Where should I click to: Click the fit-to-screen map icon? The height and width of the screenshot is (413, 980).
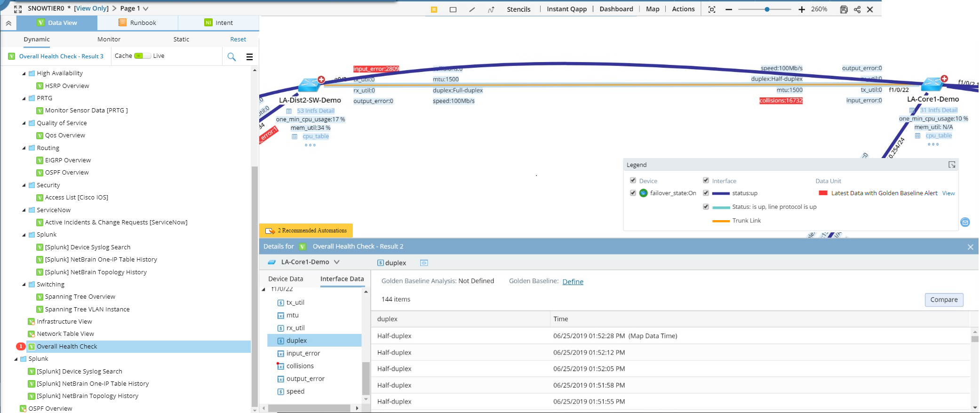[711, 9]
